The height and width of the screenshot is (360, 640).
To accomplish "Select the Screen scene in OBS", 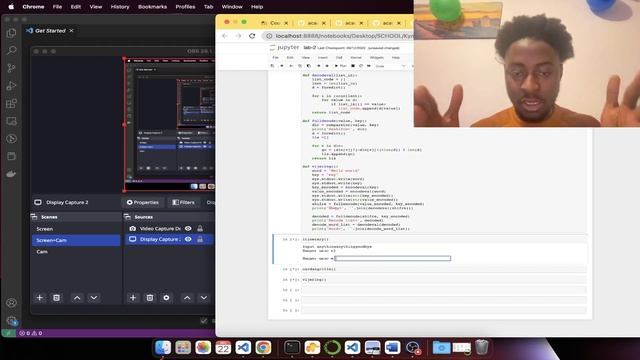I will coord(76,229).
